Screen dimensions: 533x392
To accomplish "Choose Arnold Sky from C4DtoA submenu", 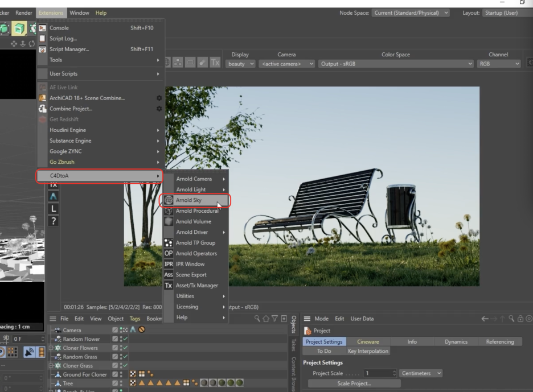I will coord(195,200).
